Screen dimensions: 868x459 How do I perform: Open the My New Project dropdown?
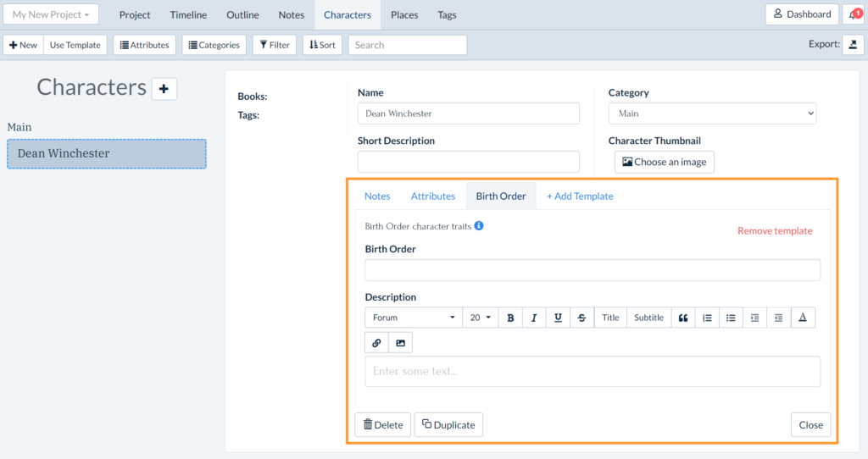tap(51, 14)
